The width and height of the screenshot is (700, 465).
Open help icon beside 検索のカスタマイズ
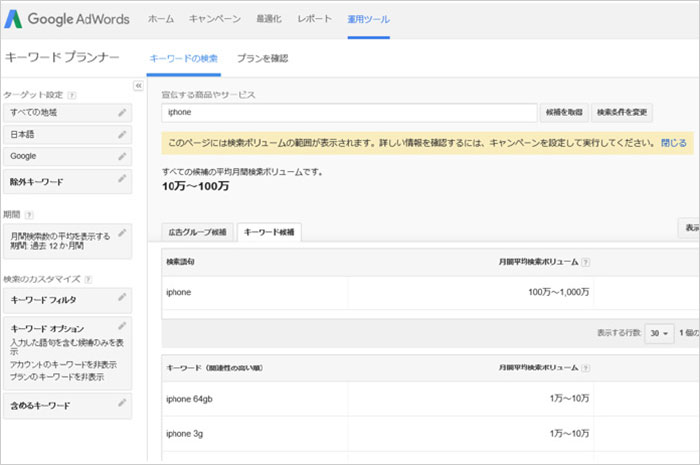88,279
